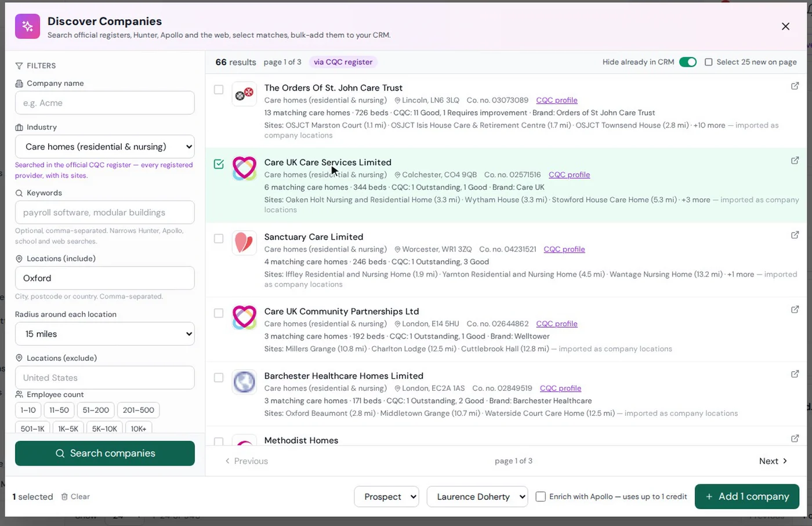Image resolution: width=812 pixels, height=526 pixels.
Task: Click the Company name input field
Action: [105, 103]
